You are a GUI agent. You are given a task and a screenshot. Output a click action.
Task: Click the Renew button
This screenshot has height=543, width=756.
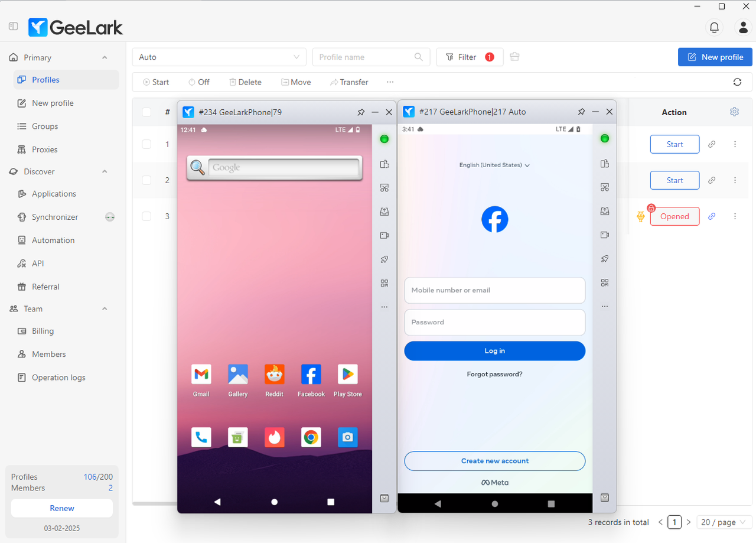[x=62, y=508]
